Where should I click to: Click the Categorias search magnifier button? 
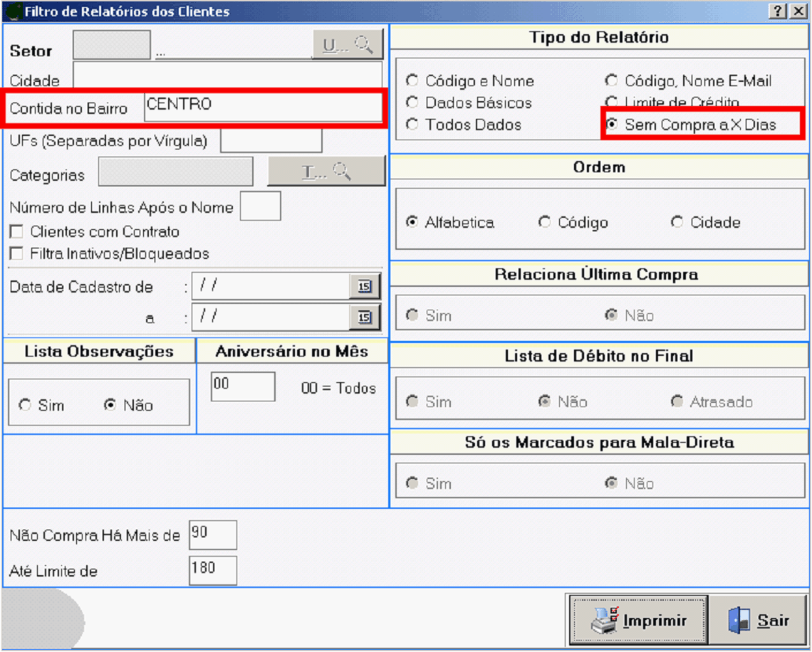point(326,172)
